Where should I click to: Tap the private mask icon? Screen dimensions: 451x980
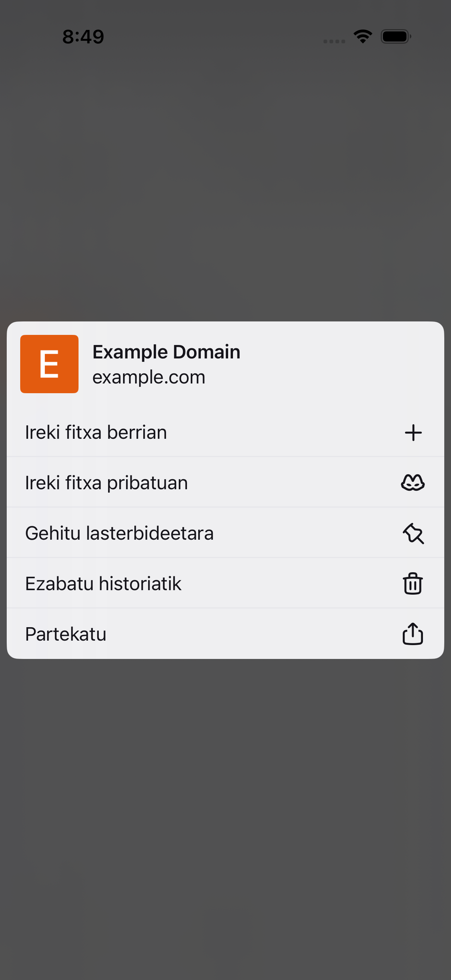click(x=413, y=483)
